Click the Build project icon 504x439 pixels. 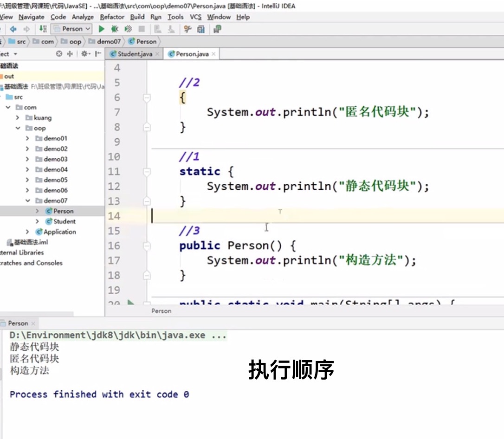click(x=43, y=29)
